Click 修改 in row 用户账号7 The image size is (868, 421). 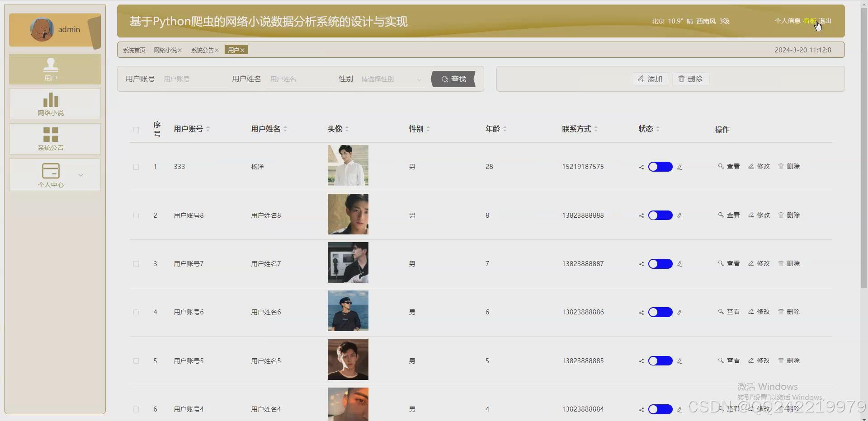click(x=759, y=263)
